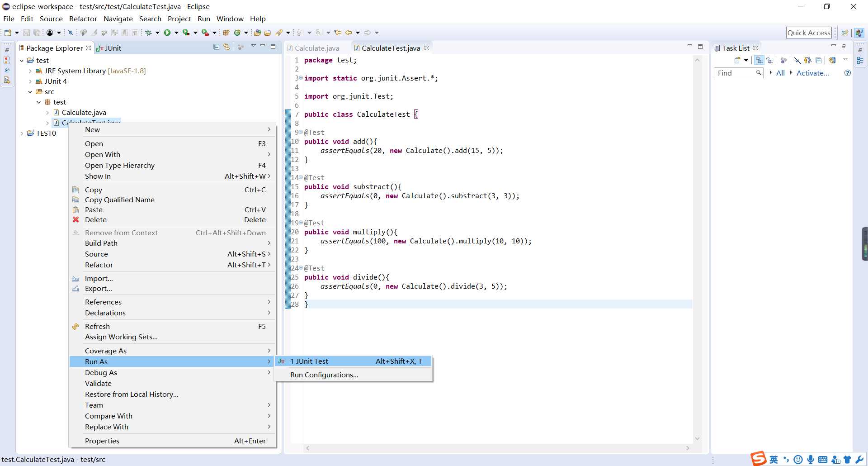
Task: Open the New Task dropdown arrow
Action: coord(746,60)
